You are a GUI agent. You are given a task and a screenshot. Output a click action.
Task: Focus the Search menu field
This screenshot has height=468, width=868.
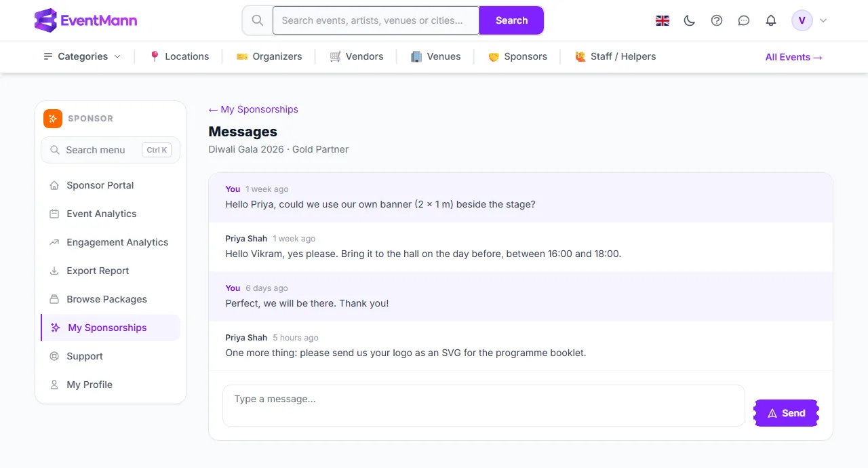111,150
